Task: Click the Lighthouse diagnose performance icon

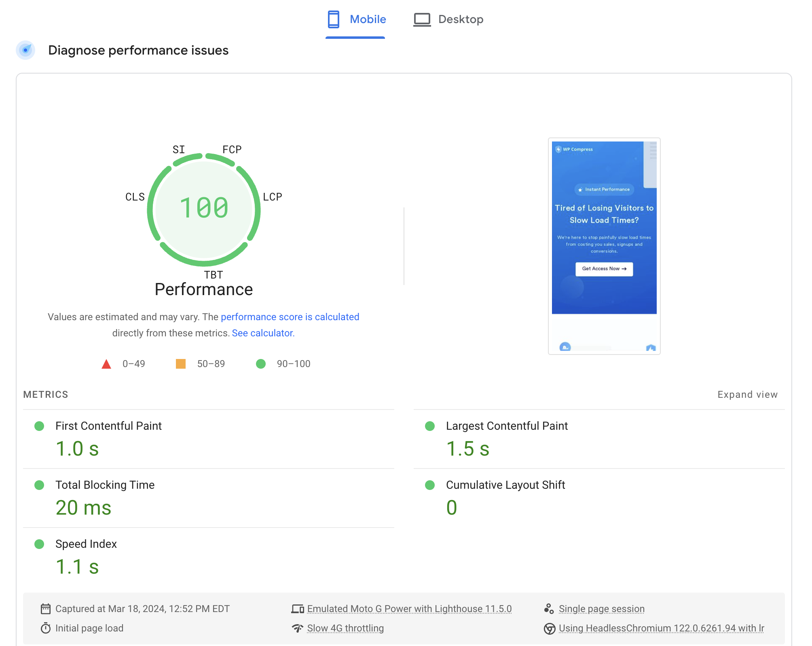Action: [x=25, y=50]
